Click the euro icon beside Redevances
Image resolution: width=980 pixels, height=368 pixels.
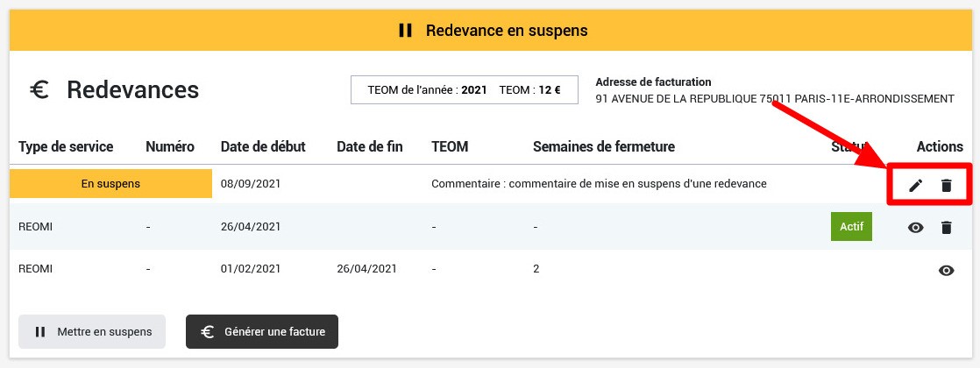point(39,89)
